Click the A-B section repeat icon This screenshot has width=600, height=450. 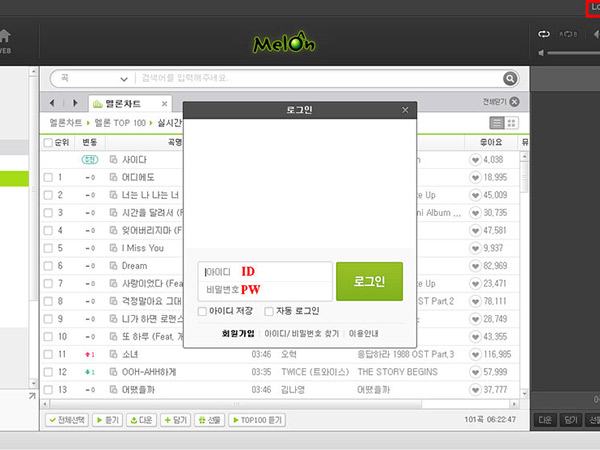[568, 34]
